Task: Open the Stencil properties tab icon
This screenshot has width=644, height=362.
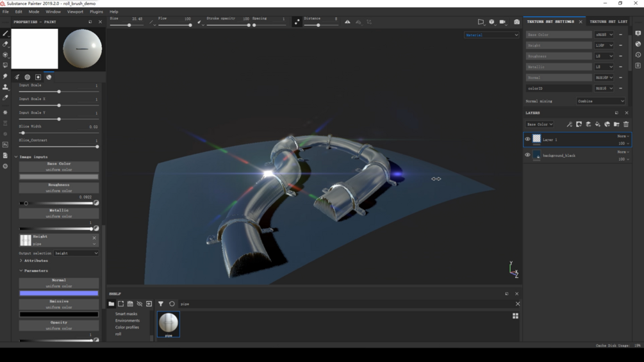Action: pos(38,77)
